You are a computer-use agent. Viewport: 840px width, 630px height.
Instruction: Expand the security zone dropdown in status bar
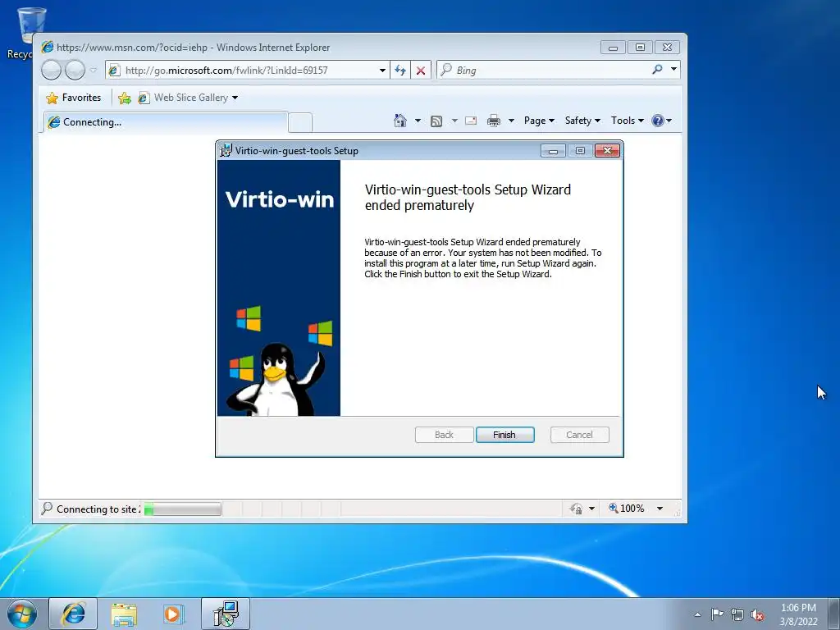click(x=591, y=509)
